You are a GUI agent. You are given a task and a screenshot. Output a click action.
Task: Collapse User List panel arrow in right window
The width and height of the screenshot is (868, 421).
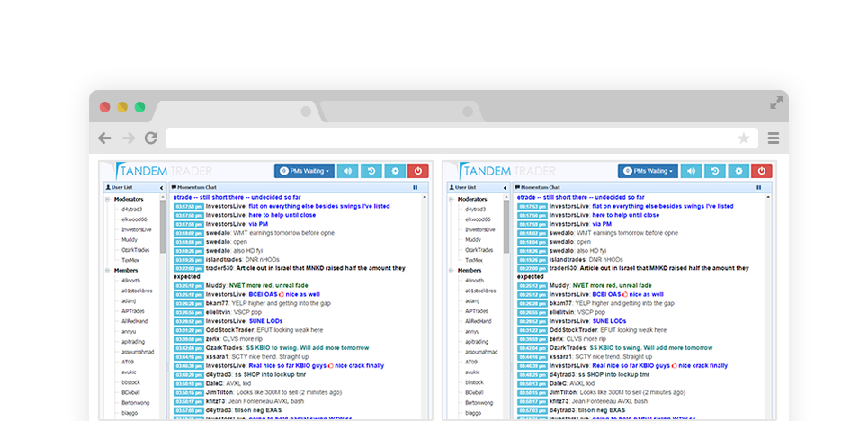coord(506,188)
